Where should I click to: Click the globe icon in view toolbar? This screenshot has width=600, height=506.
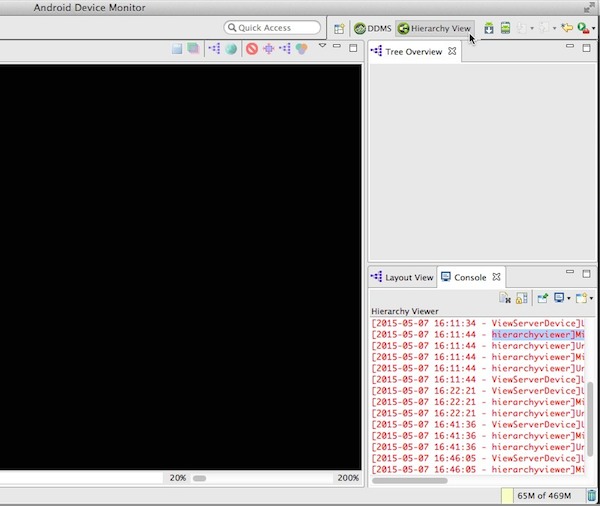(x=231, y=48)
